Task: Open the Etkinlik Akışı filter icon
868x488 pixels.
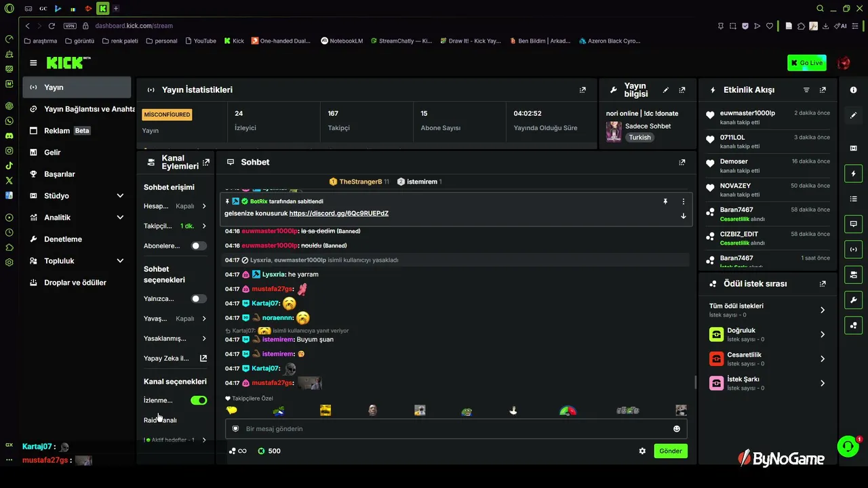Action: click(806, 89)
